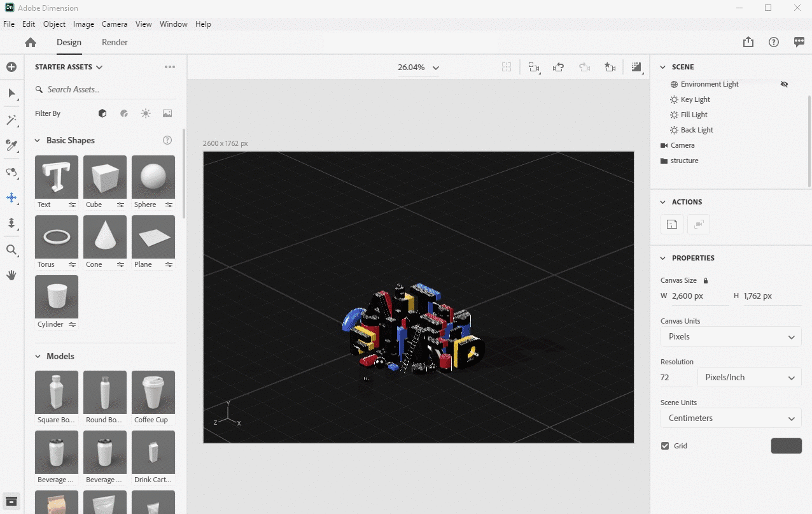Click the Add and Import content plus icon
The image size is (812, 514).
point(11,67)
